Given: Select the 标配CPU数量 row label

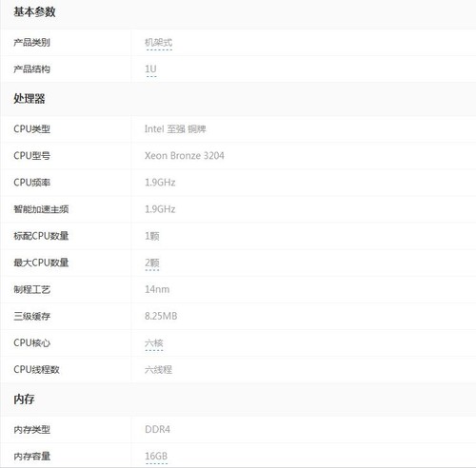Looking at the screenshot, I should pos(41,236).
